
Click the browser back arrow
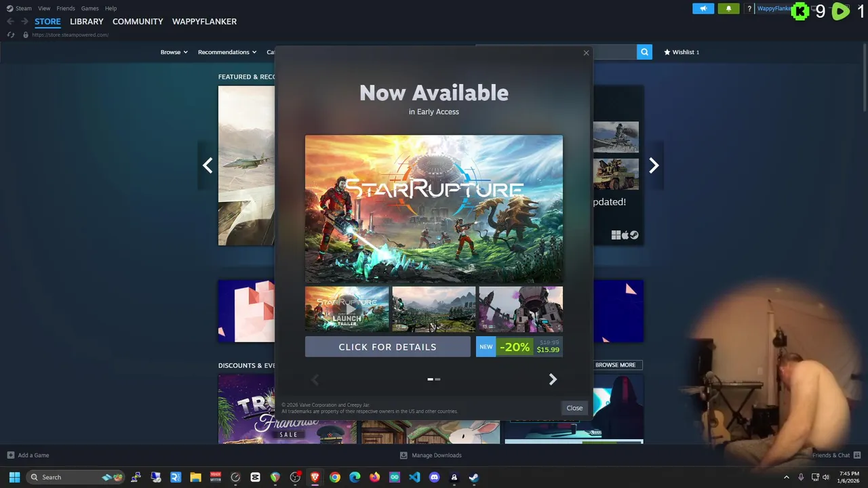coord(10,22)
